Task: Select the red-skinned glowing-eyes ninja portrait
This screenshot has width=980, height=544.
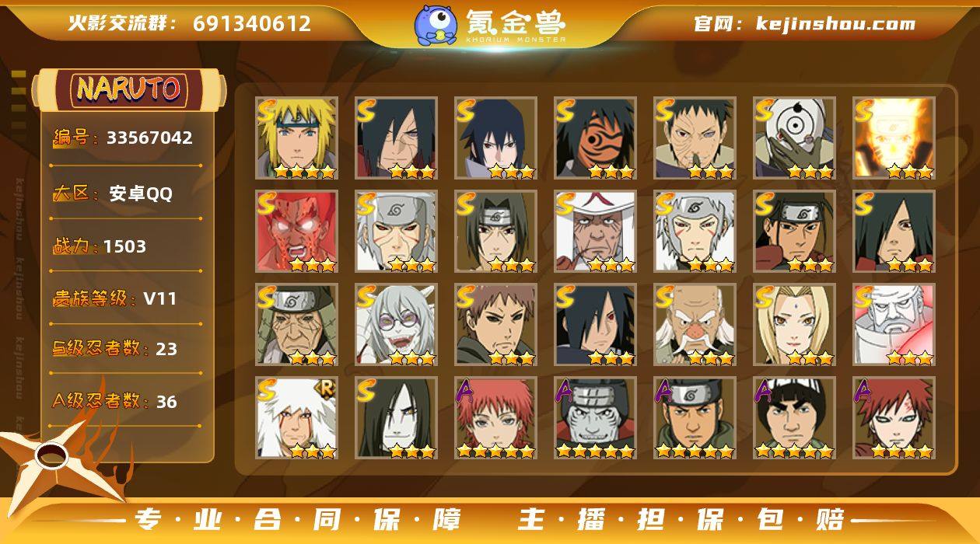Action: tap(296, 231)
